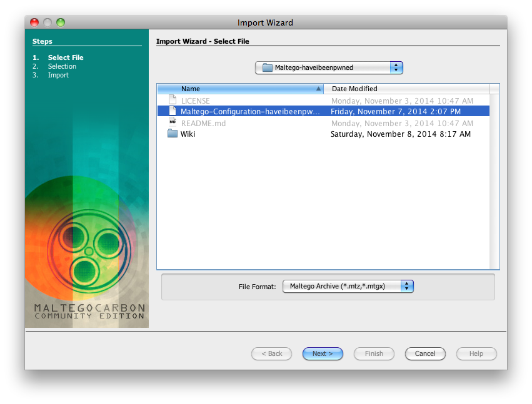Click the green zoom window button
The height and width of the screenshot is (404, 532).
[x=61, y=22]
